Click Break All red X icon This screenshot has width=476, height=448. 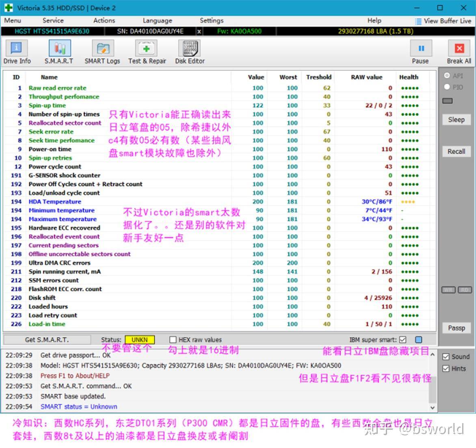tap(459, 48)
